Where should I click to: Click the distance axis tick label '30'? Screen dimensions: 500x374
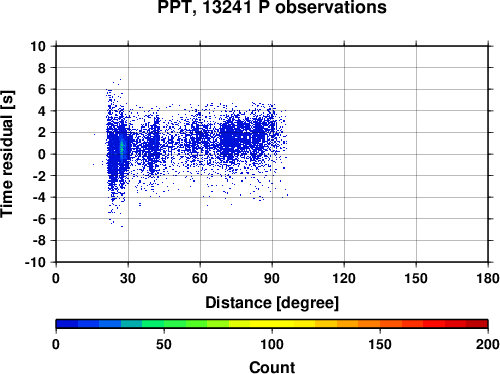point(128,278)
